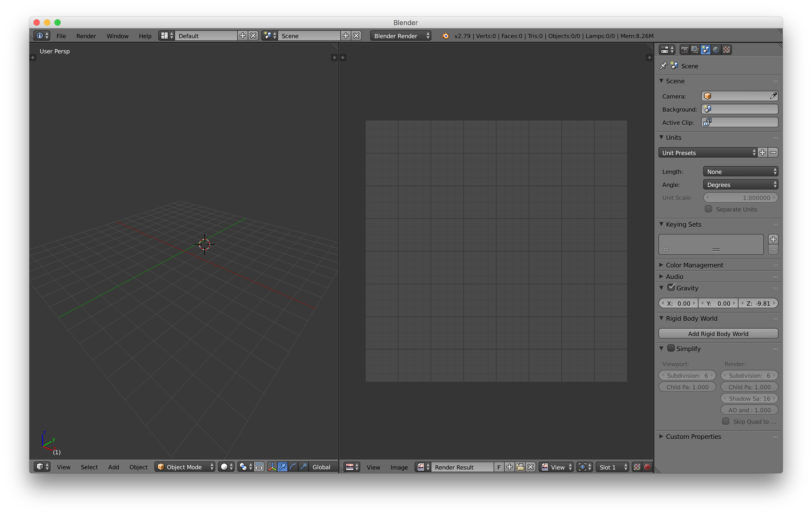Delete the active Scene with X icon
The image size is (812, 515).
pos(357,36)
